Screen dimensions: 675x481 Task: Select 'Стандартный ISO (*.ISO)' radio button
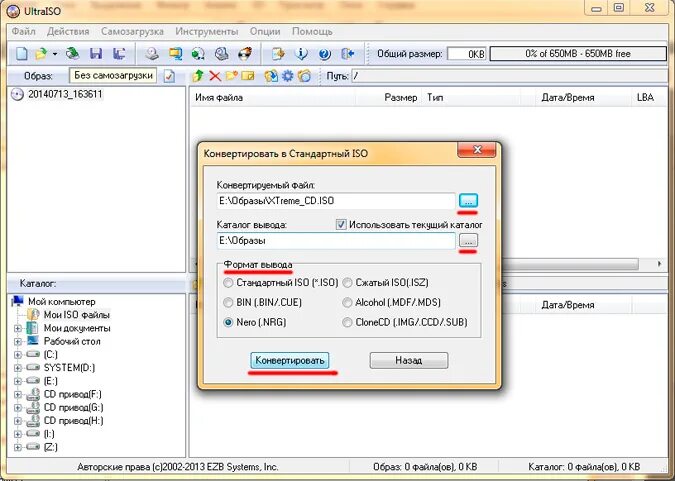click(228, 283)
